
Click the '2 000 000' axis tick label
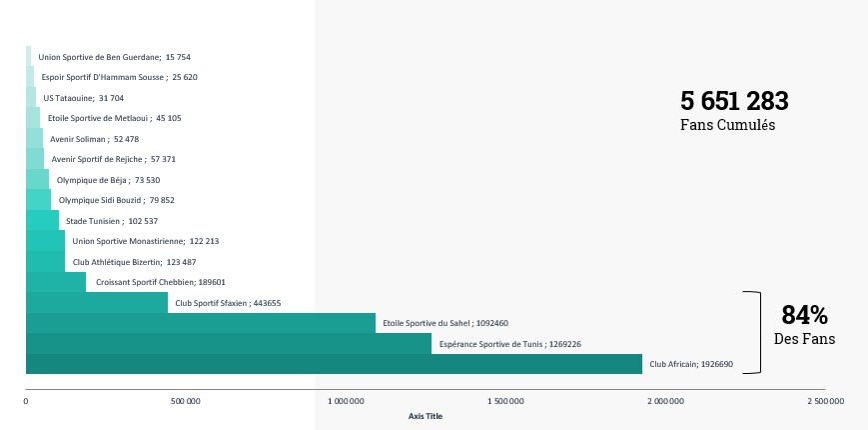click(x=665, y=401)
